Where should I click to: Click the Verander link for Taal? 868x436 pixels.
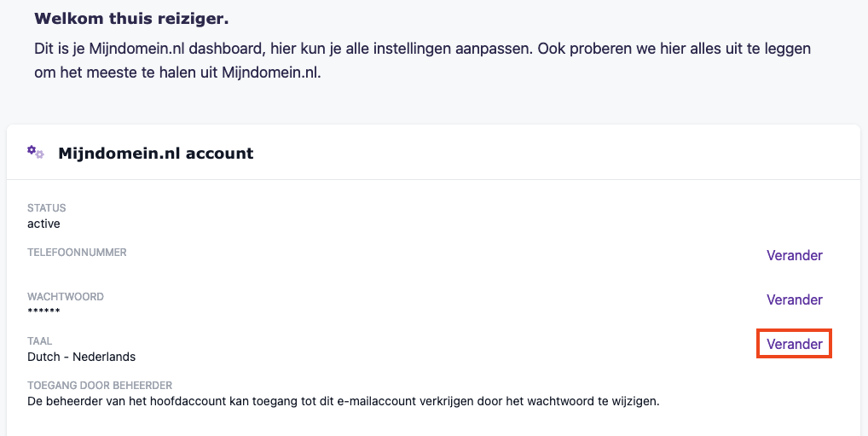click(794, 344)
